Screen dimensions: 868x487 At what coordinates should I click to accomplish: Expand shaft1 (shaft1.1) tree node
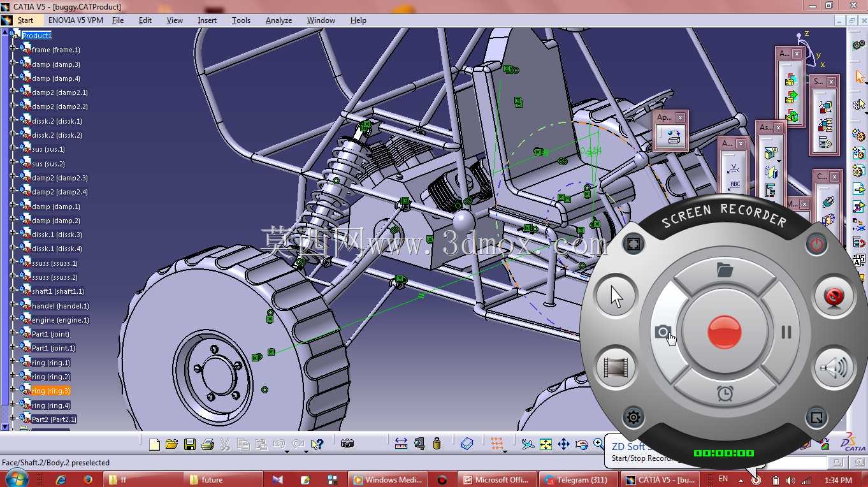coord(13,291)
